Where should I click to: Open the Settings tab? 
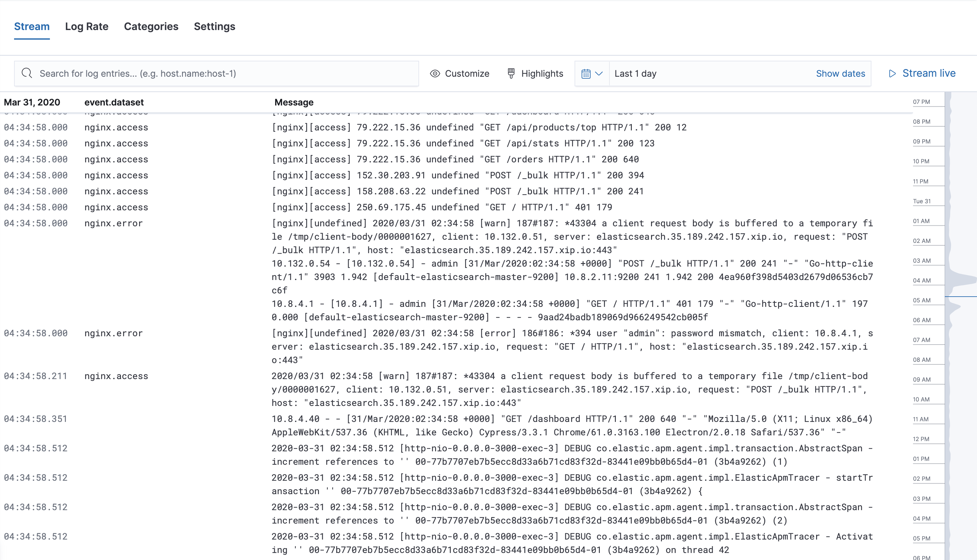coord(215,26)
